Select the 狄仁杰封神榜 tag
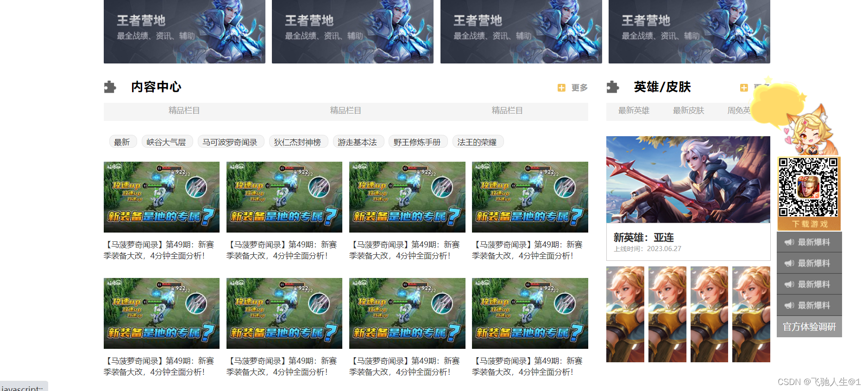Image resolution: width=868 pixels, height=391 pixels. pos(298,142)
